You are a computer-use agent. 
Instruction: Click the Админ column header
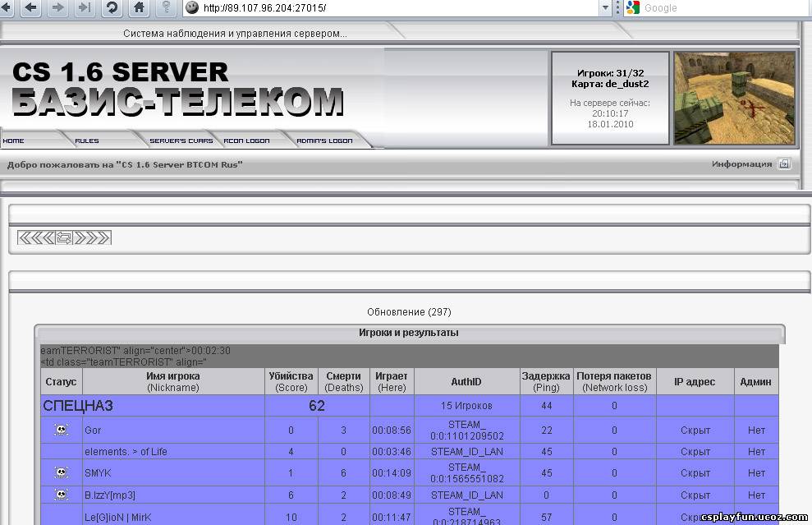coord(756,381)
